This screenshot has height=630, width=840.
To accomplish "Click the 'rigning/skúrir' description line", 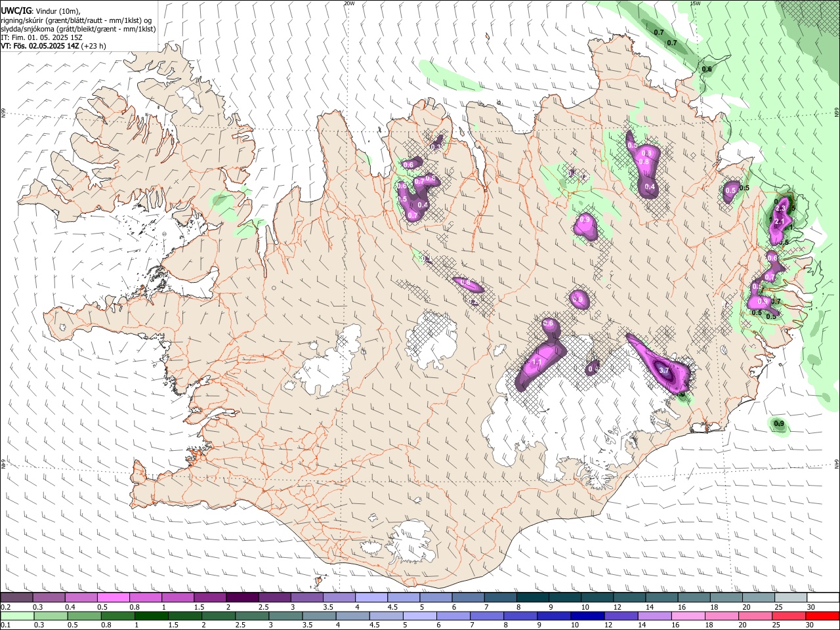I will pyautogui.click(x=75, y=20).
